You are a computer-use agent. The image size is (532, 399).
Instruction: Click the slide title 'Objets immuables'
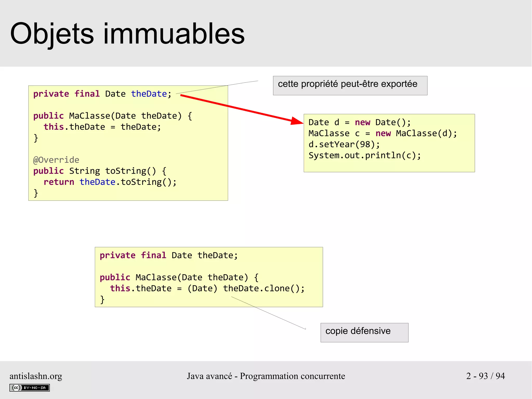click(127, 34)
